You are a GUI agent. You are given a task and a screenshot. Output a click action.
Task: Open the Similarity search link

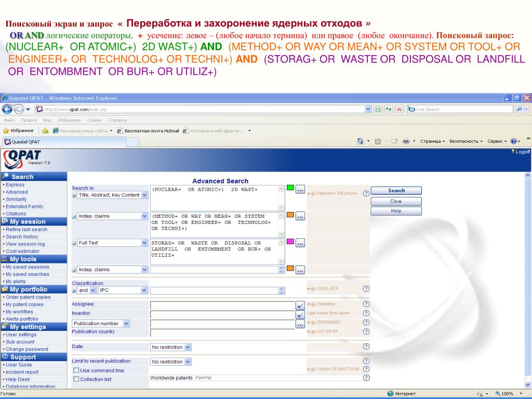pyautogui.click(x=16, y=199)
